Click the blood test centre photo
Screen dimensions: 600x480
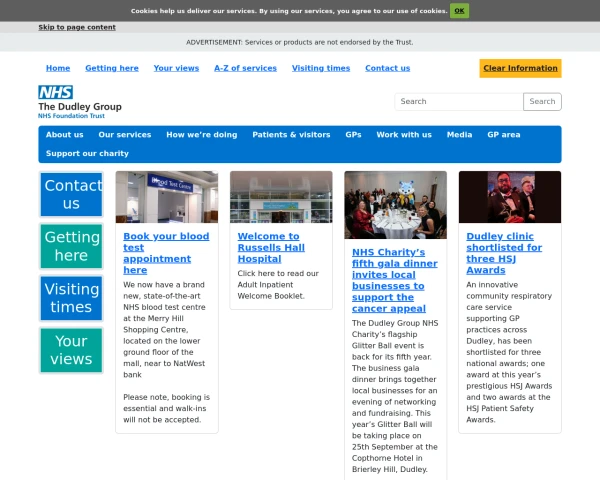(167, 197)
